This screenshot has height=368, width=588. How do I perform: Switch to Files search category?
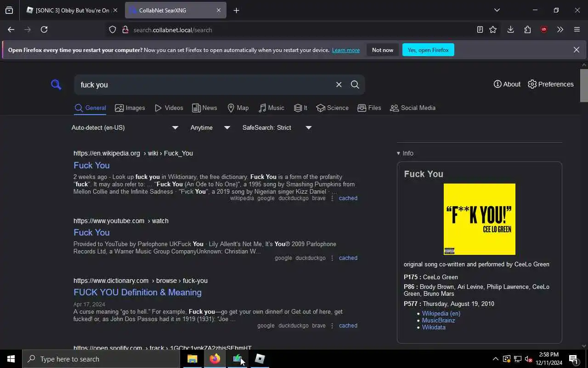coord(369,108)
